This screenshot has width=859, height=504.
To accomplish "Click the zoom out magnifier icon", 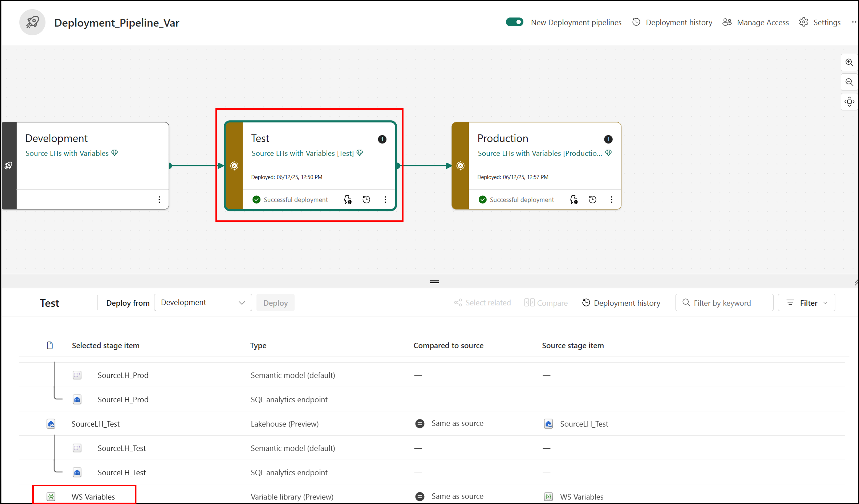I will tap(849, 82).
